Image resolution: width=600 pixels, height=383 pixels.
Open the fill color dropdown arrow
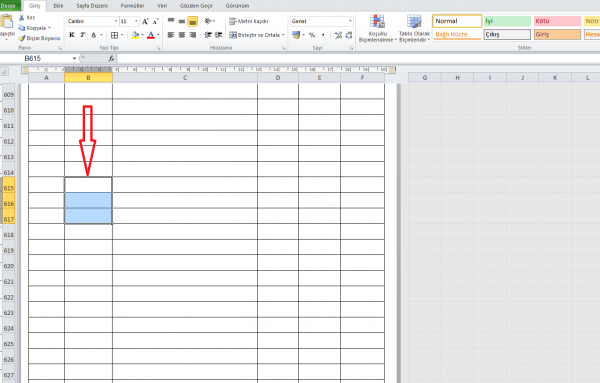click(x=142, y=35)
